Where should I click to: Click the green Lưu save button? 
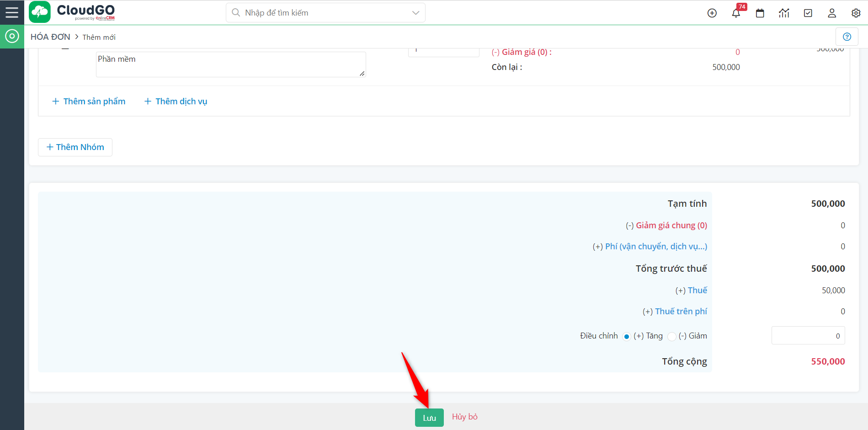click(429, 417)
